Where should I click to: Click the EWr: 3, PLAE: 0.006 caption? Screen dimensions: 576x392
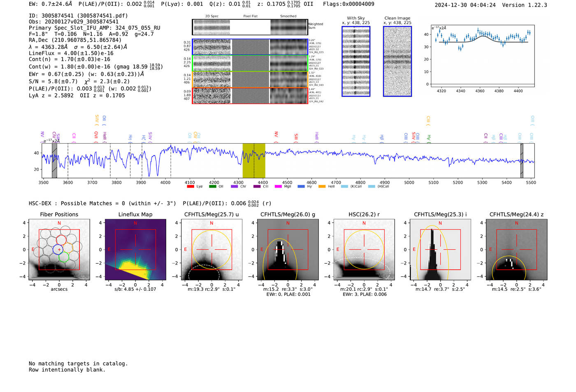coord(365,295)
